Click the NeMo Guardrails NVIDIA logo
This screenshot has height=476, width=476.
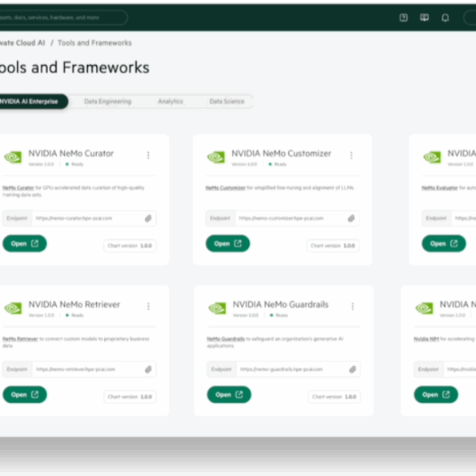pyautogui.click(x=217, y=308)
